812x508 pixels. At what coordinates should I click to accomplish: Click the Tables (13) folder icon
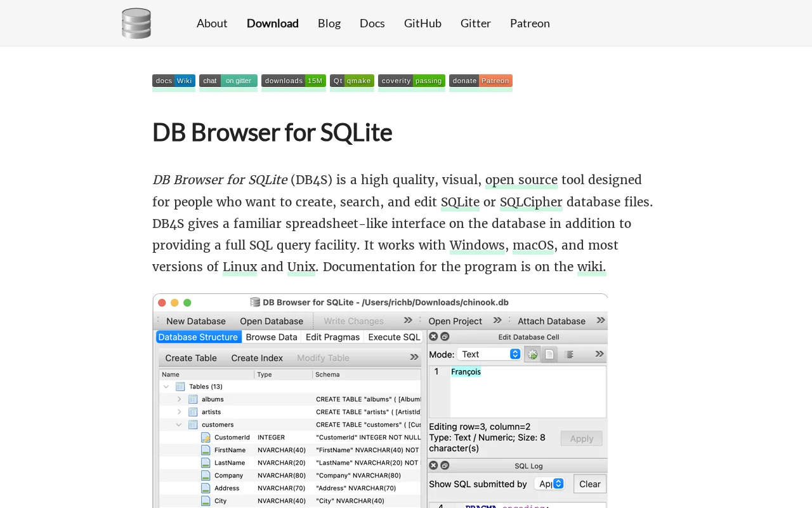pyautogui.click(x=180, y=387)
